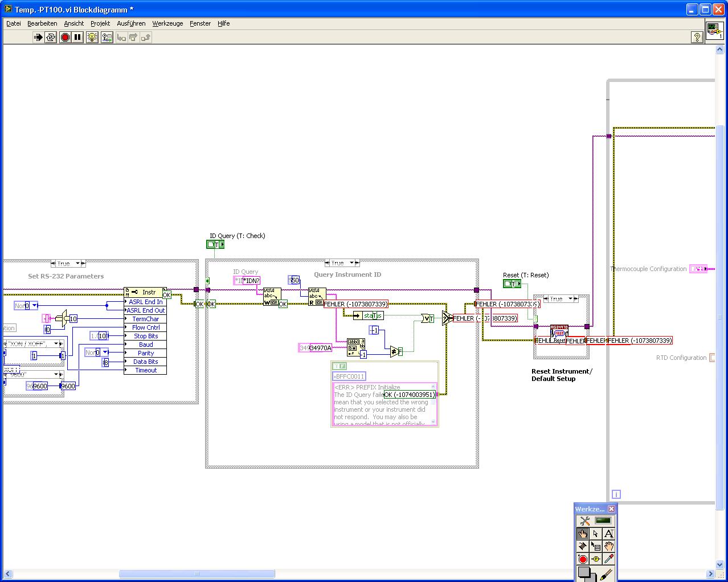This screenshot has height=582, width=728.
Task: Click the foreground/background color swatch
Action: coord(587,574)
